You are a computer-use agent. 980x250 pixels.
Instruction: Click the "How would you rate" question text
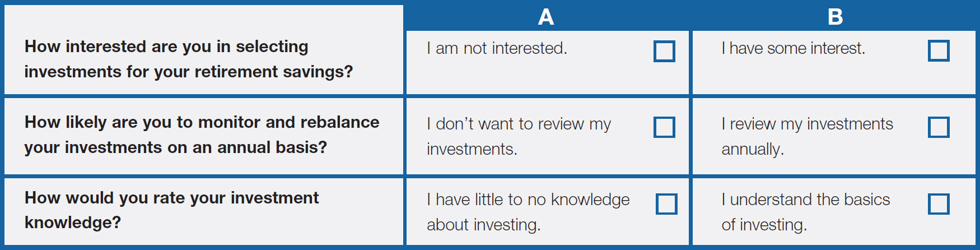click(x=171, y=210)
